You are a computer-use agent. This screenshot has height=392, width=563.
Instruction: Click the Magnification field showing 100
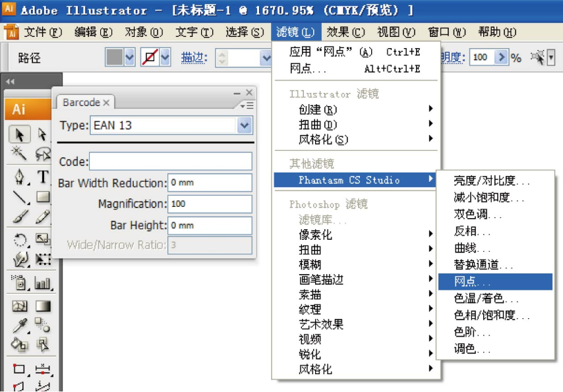tap(210, 204)
